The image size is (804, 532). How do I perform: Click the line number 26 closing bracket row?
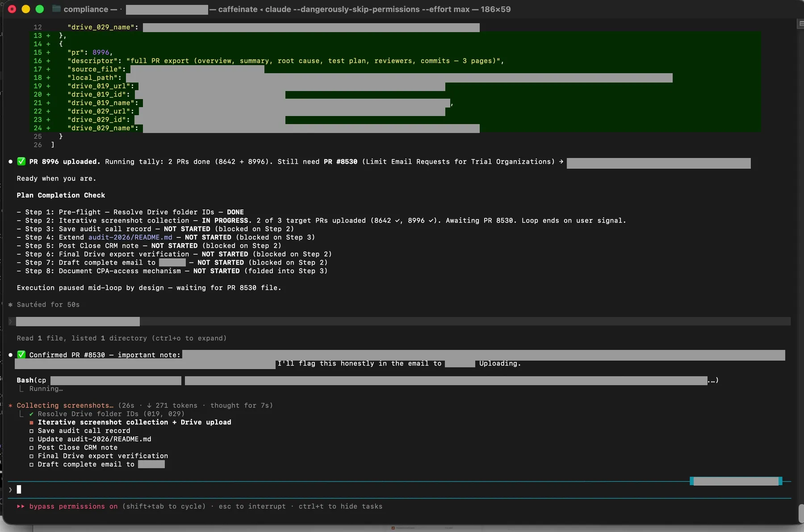tap(44, 145)
